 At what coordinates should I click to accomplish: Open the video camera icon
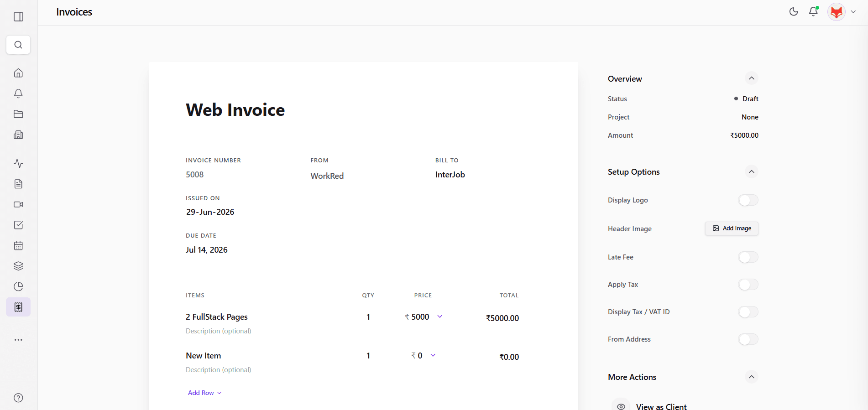point(18,204)
